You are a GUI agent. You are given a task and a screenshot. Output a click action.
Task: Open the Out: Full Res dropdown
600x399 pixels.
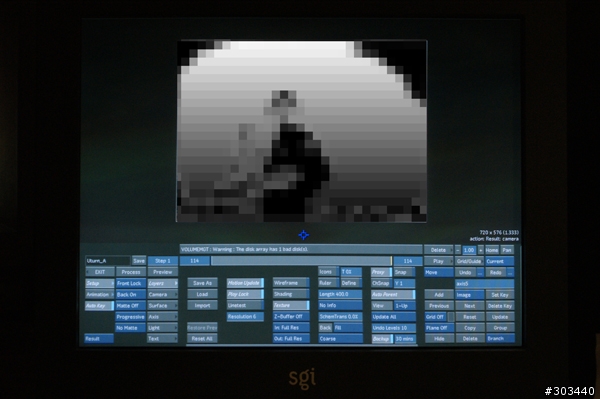(x=291, y=339)
